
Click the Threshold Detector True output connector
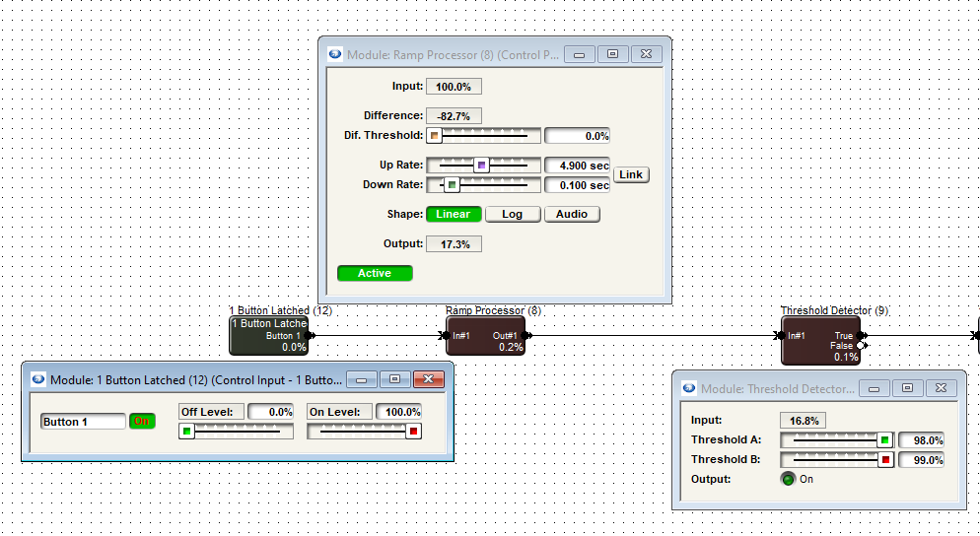pos(862,336)
